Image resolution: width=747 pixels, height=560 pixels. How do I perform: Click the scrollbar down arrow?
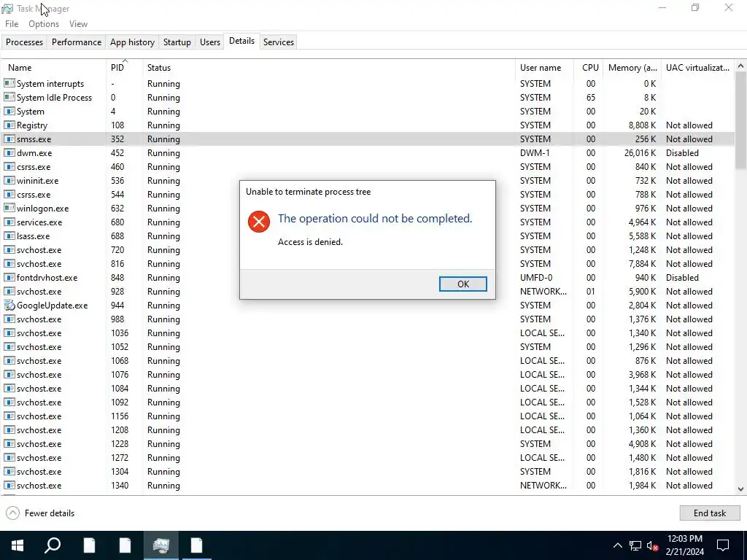click(x=741, y=489)
